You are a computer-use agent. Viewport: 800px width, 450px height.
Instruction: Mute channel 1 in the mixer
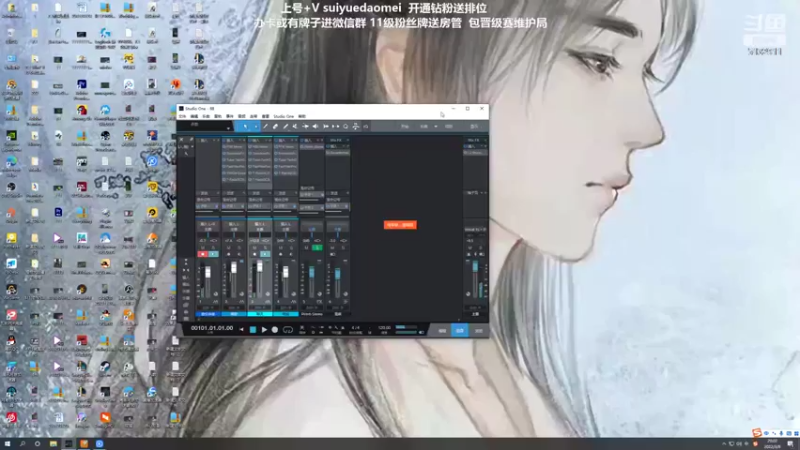tap(203, 247)
